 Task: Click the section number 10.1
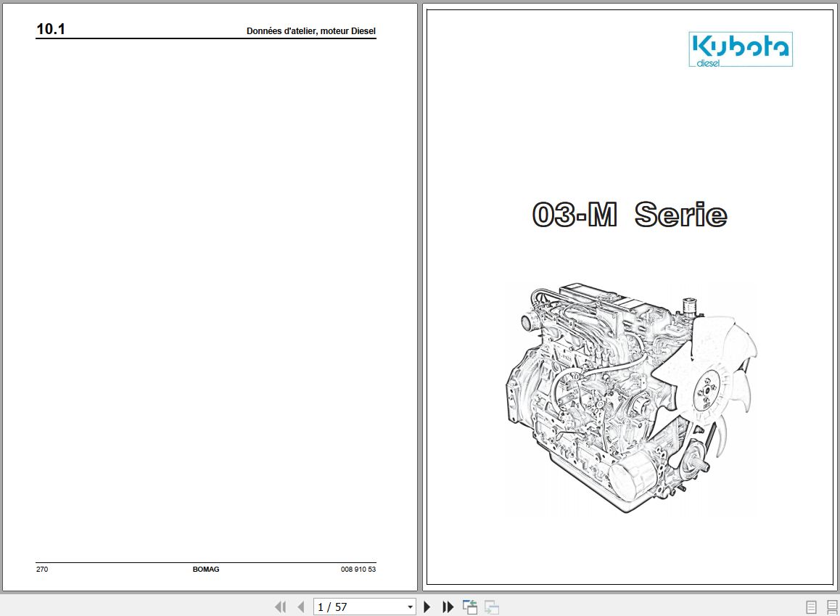click(x=51, y=29)
